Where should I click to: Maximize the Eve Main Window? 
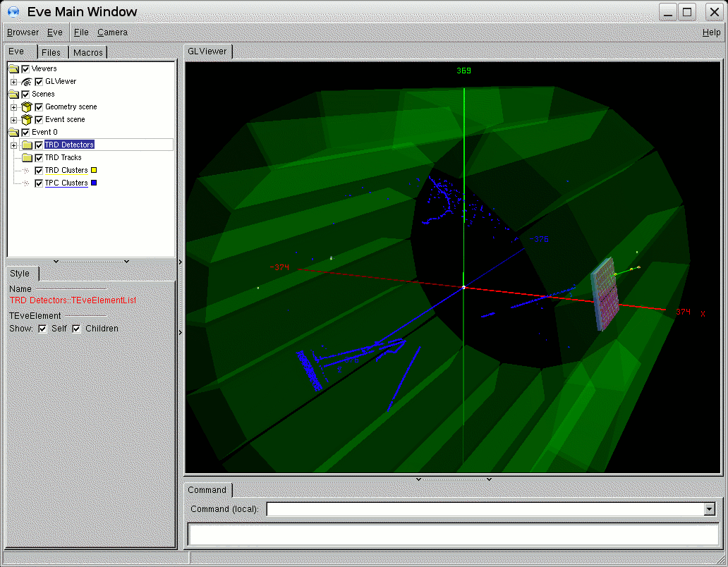pos(687,12)
